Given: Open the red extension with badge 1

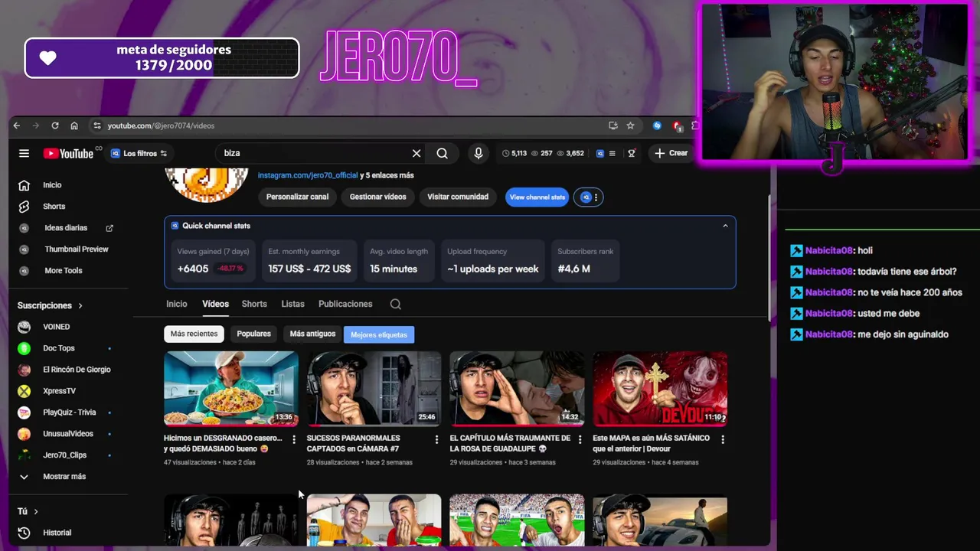Looking at the screenshot, I should coord(678,126).
